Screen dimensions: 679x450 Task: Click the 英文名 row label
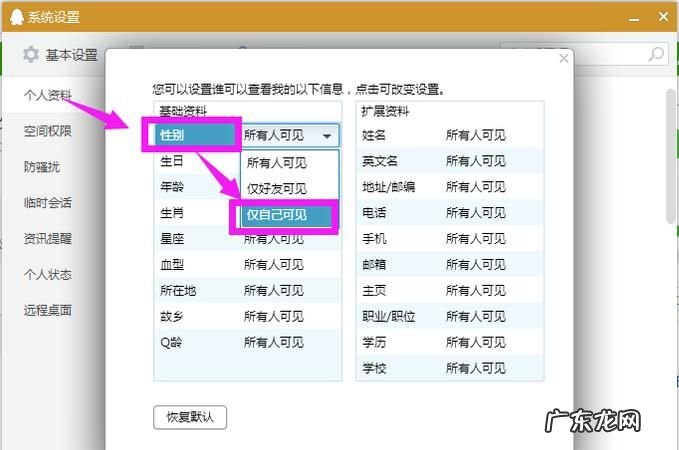379,161
